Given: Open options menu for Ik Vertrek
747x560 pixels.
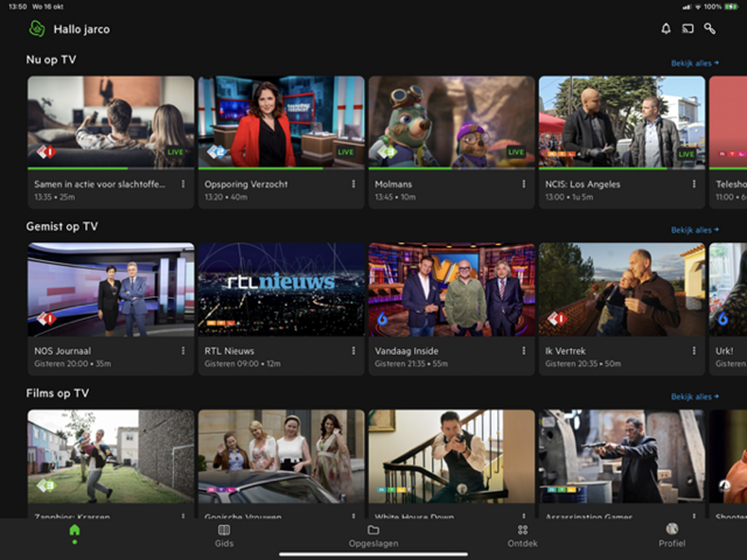Looking at the screenshot, I should click(694, 351).
